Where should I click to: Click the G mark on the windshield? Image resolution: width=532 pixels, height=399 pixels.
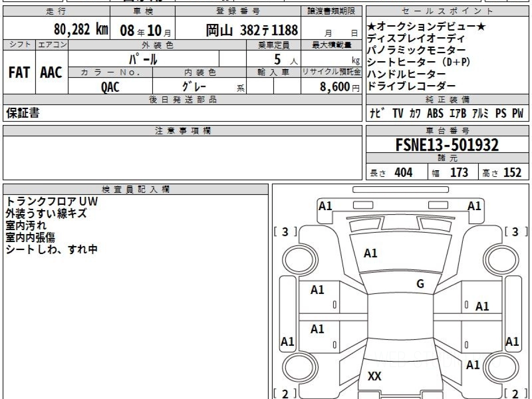[420, 284]
